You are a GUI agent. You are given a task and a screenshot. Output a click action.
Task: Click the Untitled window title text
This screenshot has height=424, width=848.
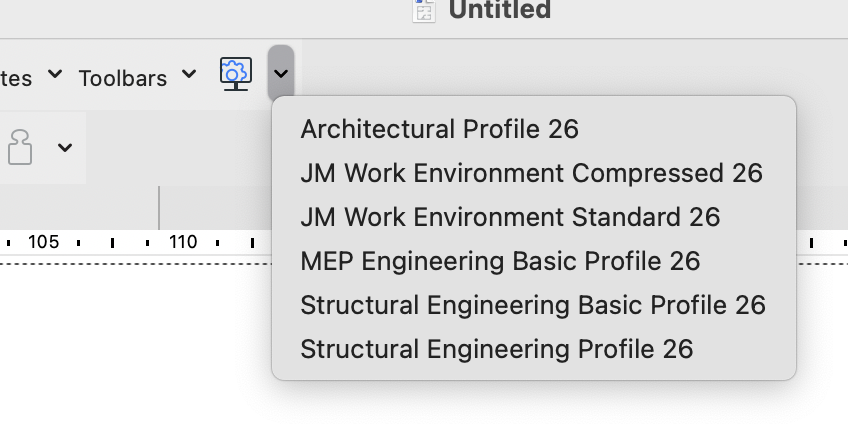pyautogui.click(x=499, y=11)
